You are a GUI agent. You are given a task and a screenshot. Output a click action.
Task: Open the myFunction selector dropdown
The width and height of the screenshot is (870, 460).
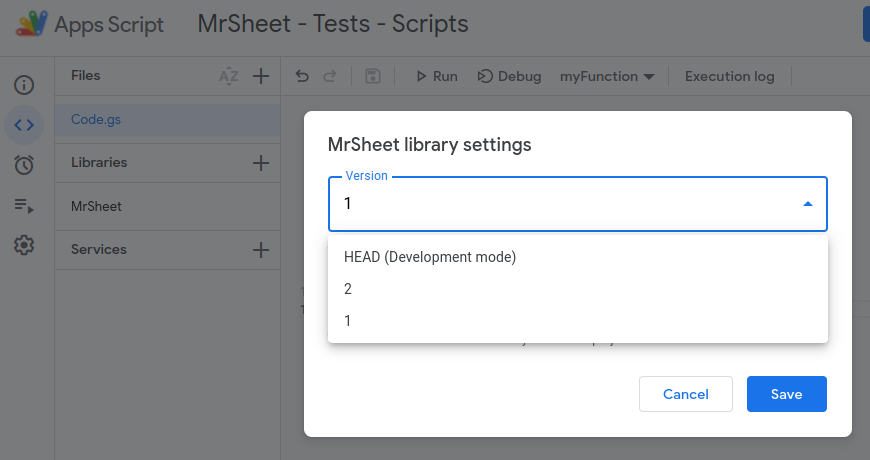point(607,76)
